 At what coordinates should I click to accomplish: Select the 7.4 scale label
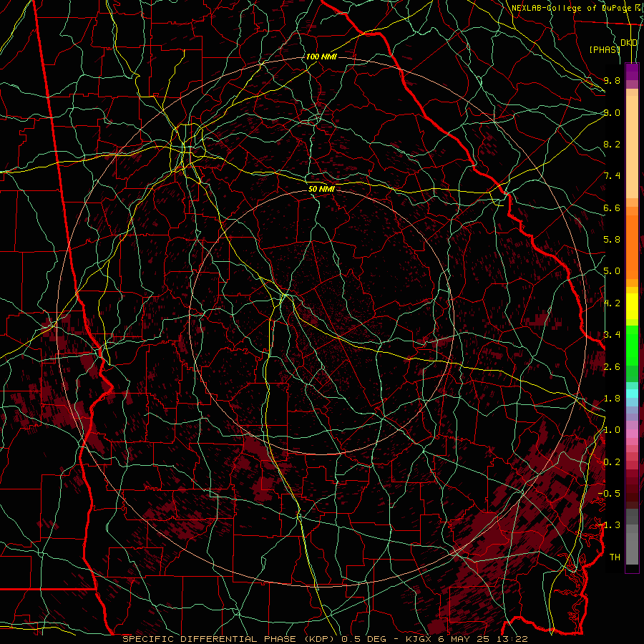(x=612, y=176)
